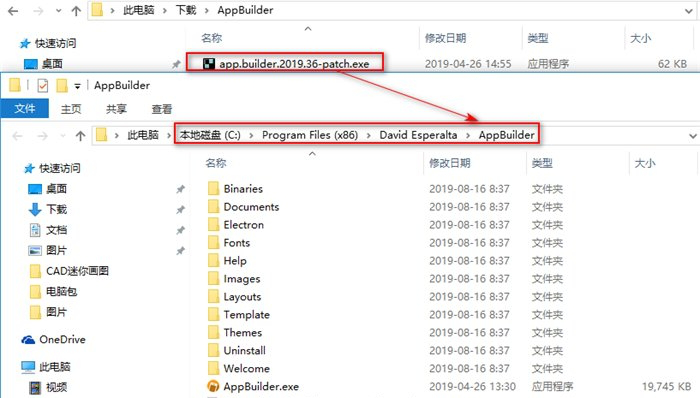Click Program Files (x86) in address path
This screenshot has width=700, height=413.
[310, 135]
